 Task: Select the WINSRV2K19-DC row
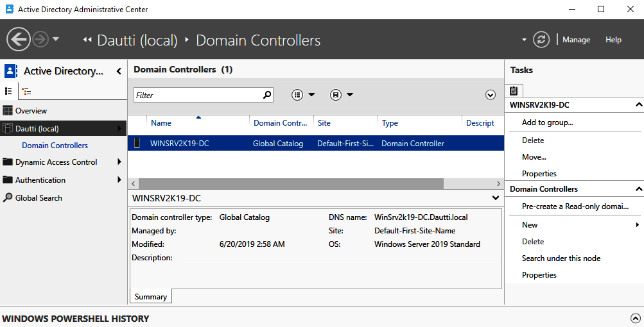tap(316, 144)
